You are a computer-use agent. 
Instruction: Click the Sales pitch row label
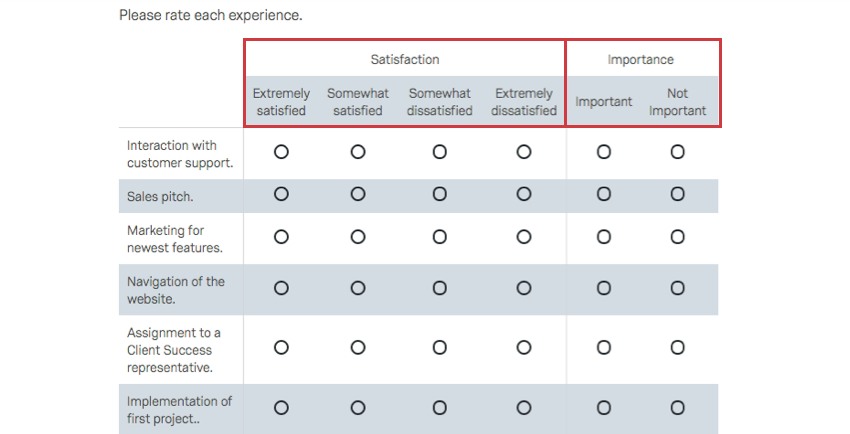point(160,196)
